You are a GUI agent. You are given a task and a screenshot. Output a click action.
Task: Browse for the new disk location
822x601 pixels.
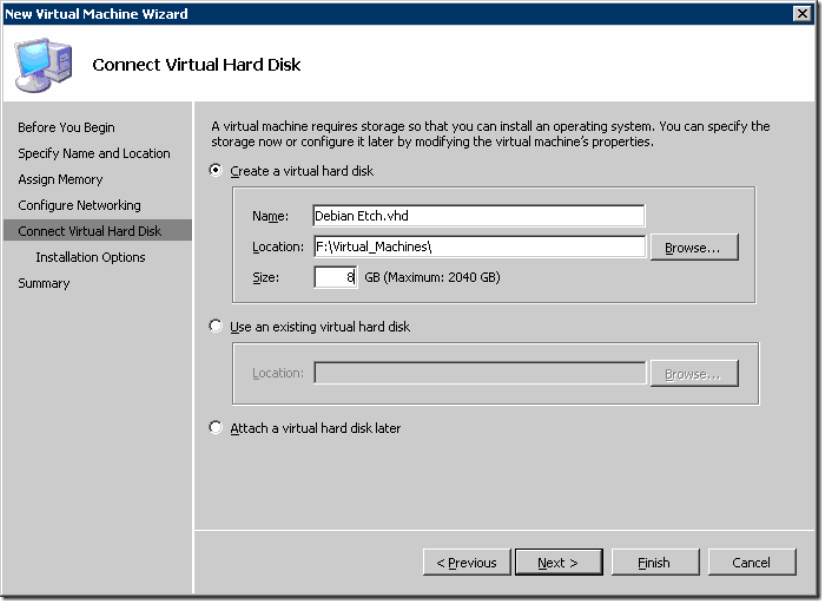tap(694, 247)
